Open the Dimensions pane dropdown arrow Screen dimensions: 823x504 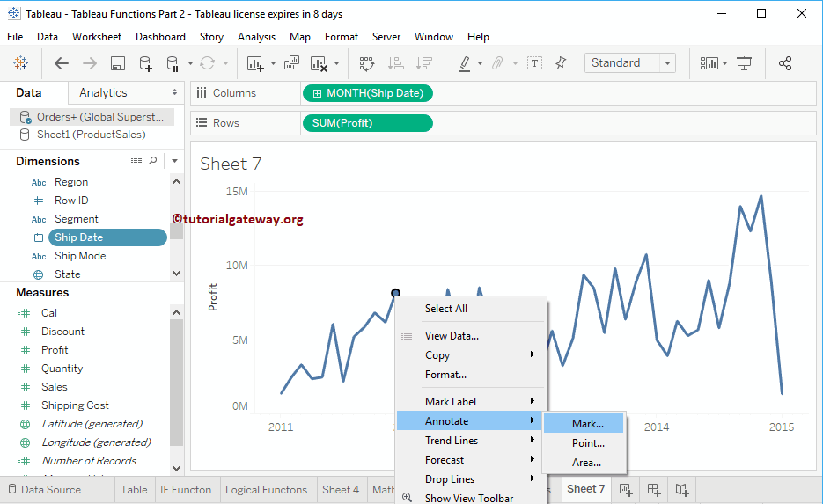(175, 161)
